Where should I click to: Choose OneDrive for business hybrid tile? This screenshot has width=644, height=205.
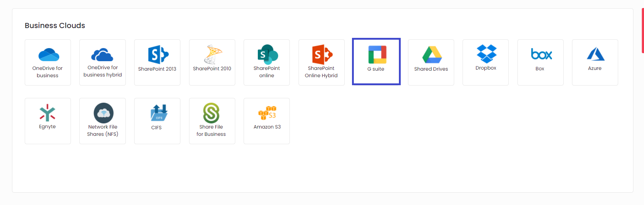click(103, 62)
